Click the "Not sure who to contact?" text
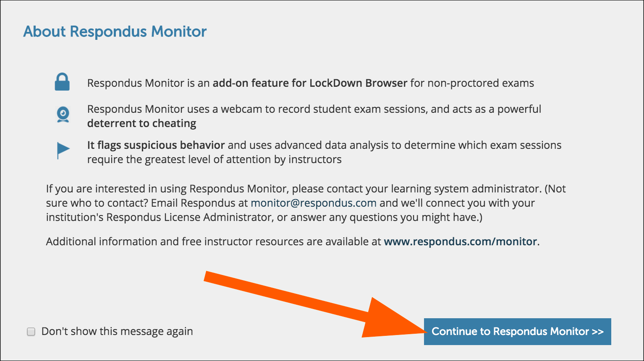644x361 pixels. [97, 203]
